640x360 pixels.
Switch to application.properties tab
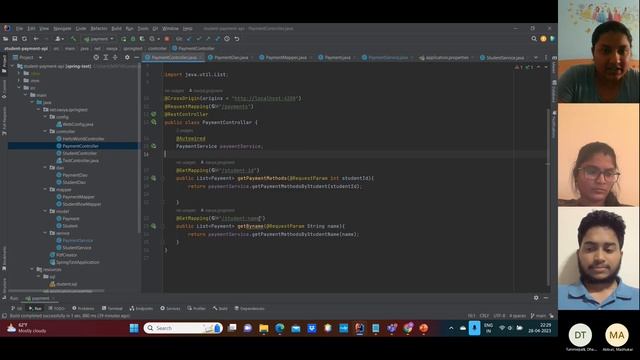tap(446, 58)
